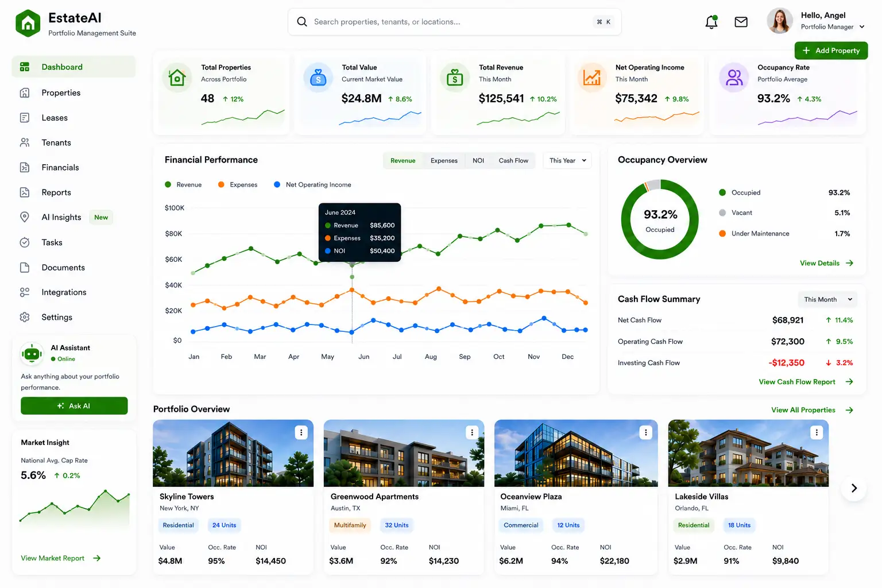Click the AI Assistant robot avatar
Image resolution: width=882 pixels, height=588 pixels.
click(x=32, y=354)
